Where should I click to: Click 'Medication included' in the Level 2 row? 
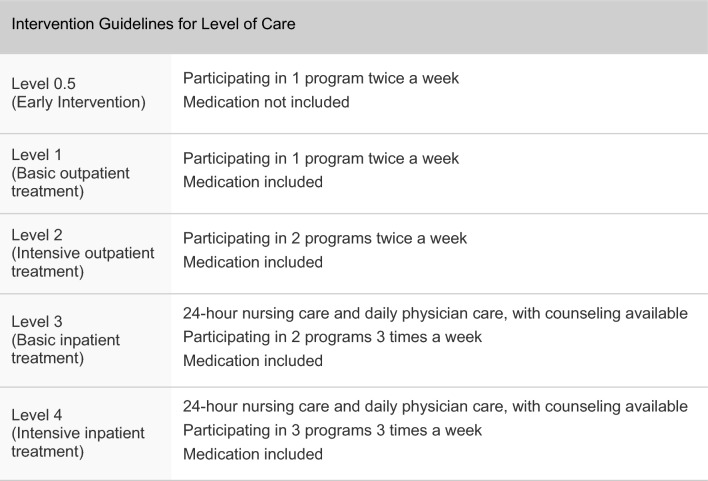click(253, 262)
